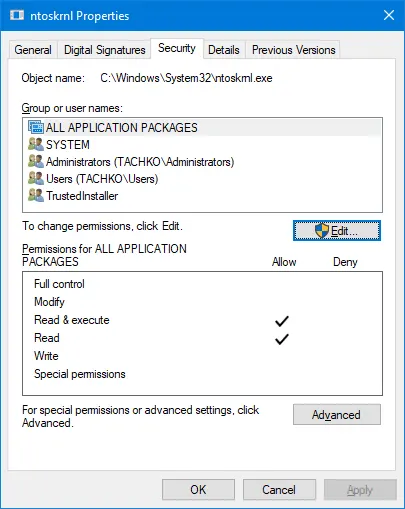405x509 pixels.
Task: Click the TrustedInstaller account icon
Action: [x=36, y=195]
